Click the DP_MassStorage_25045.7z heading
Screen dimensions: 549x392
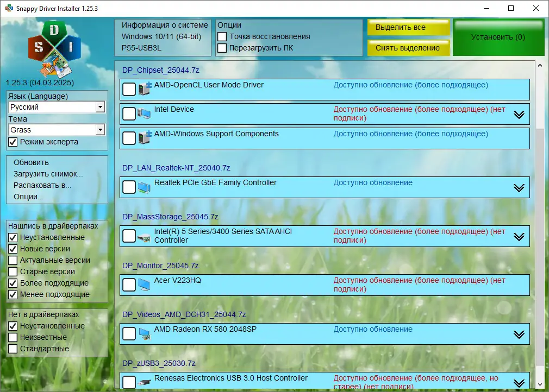[x=170, y=217]
